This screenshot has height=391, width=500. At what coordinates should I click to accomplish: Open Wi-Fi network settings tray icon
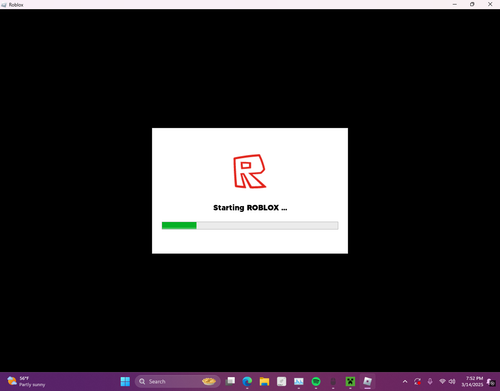[x=442, y=381]
